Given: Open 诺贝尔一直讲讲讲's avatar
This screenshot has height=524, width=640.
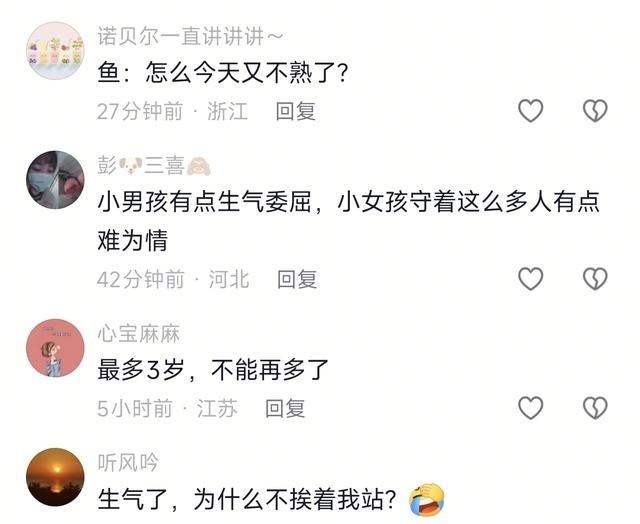Looking at the screenshot, I should 55,50.
